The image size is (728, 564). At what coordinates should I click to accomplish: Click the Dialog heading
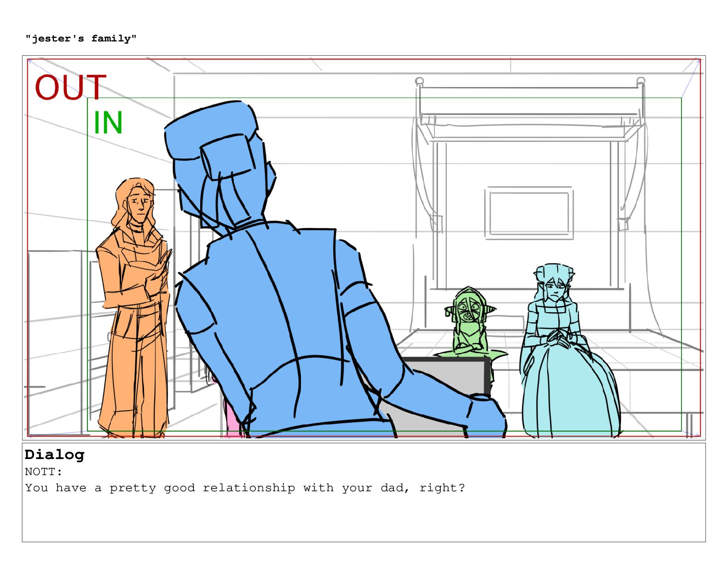54,454
